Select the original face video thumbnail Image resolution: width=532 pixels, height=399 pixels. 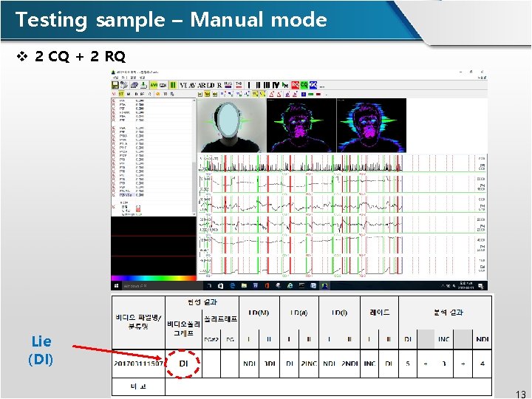[232, 125]
